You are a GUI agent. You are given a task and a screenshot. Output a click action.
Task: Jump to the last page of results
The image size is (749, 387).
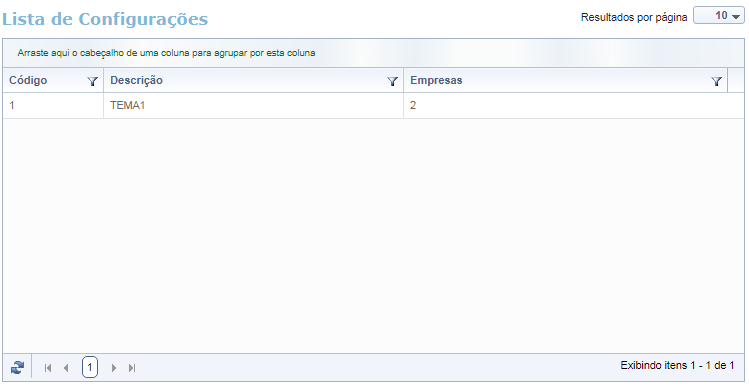click(132, 368)
